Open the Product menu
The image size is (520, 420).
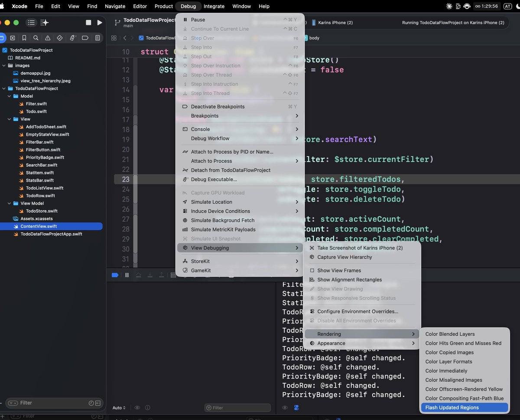(163, 6)
